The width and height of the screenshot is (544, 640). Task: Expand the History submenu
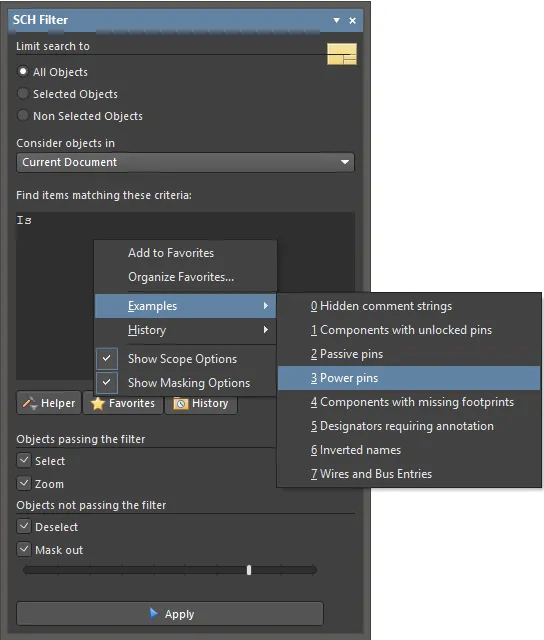tap(185, 330)
